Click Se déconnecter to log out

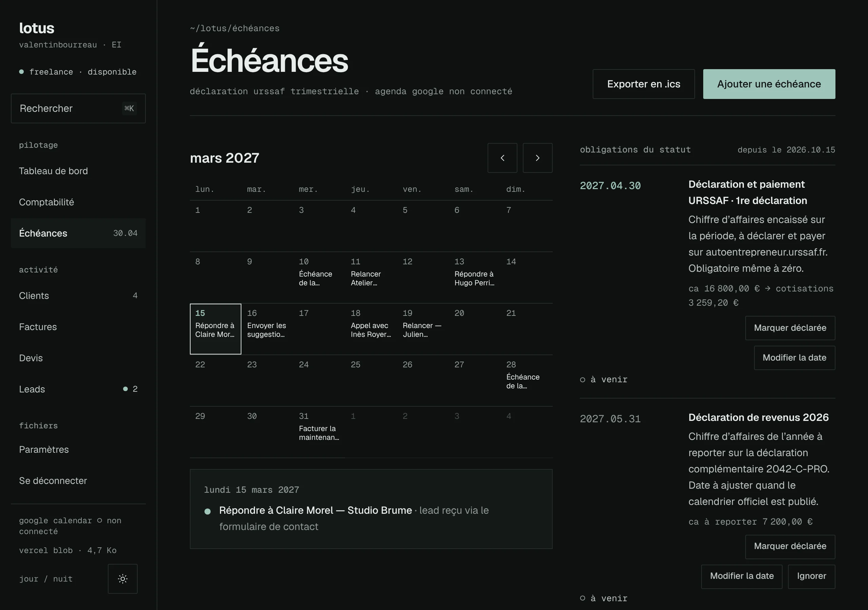coord(78,481)
